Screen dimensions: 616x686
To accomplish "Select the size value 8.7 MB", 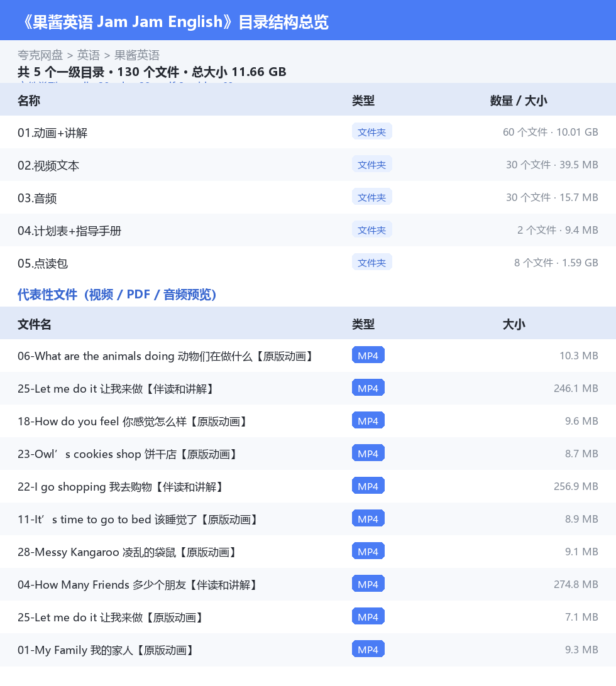I will [x=581, y=454].
